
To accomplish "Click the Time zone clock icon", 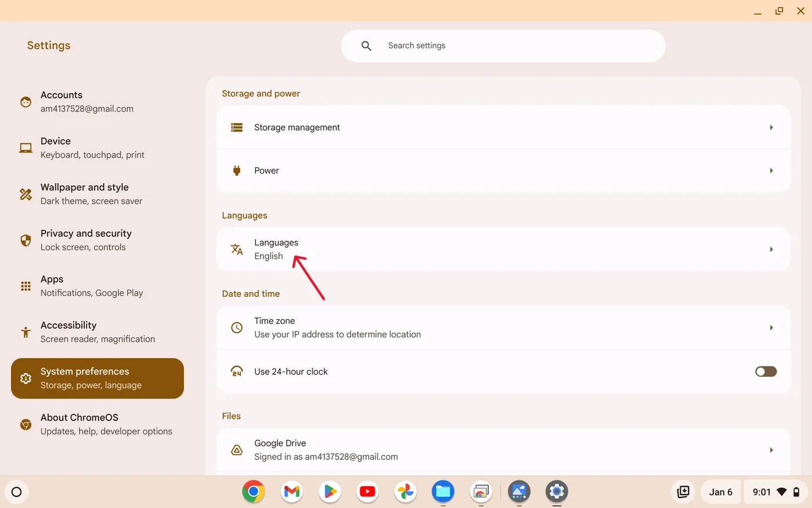I will click(237, 327).
